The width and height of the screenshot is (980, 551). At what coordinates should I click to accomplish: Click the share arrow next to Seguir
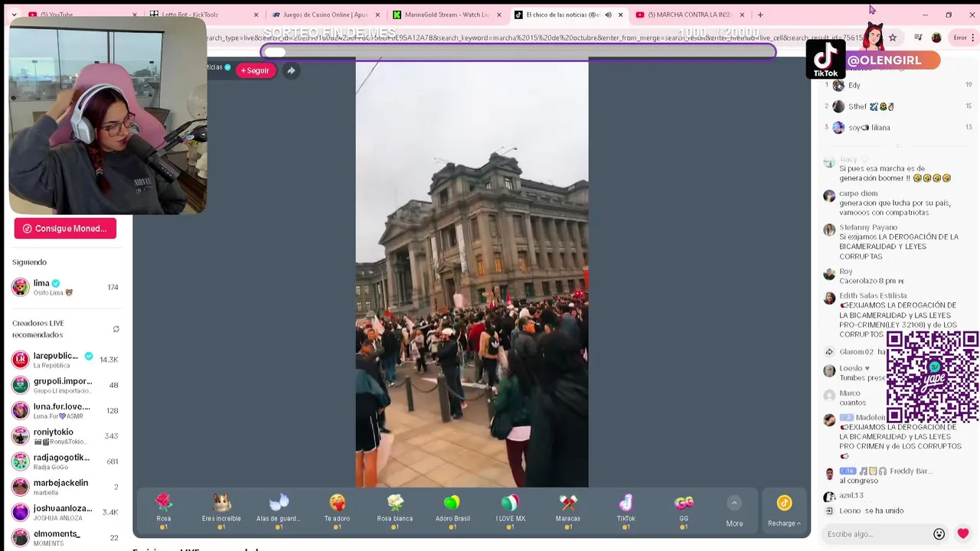point(291,70)
